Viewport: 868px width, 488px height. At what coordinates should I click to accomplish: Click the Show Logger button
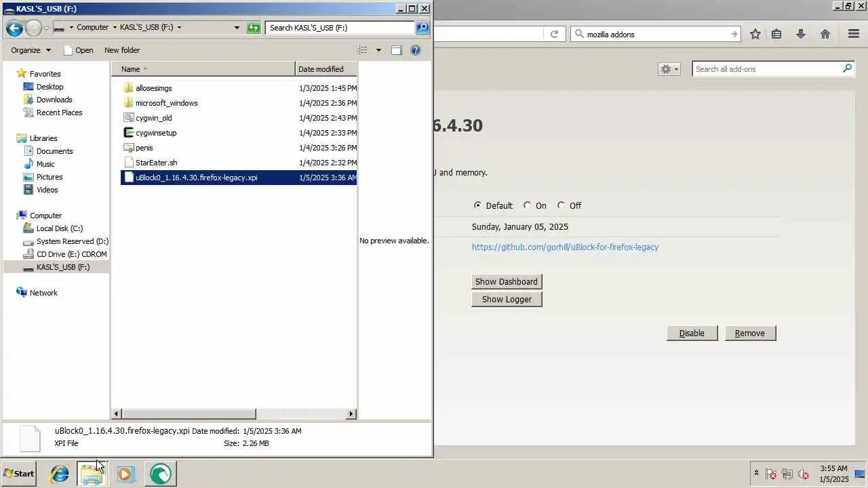click(x=507, y=300)
